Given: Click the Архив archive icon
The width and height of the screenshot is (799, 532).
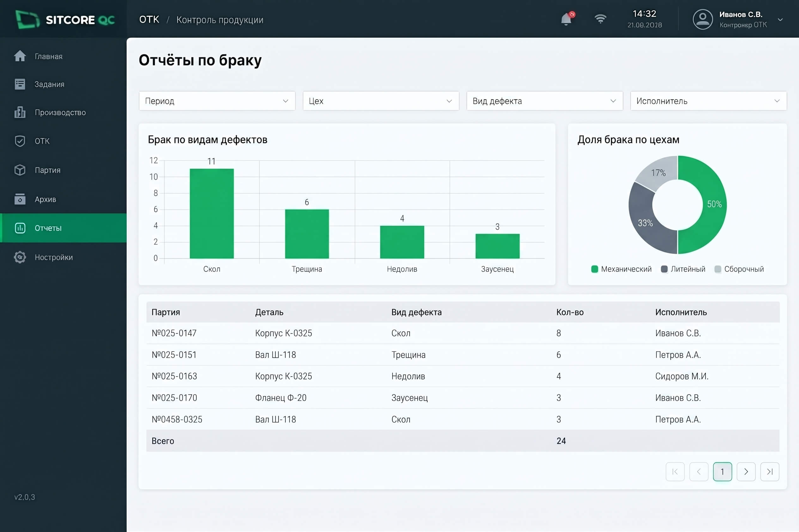Looking at the screenshot, I should coord(20,199).
